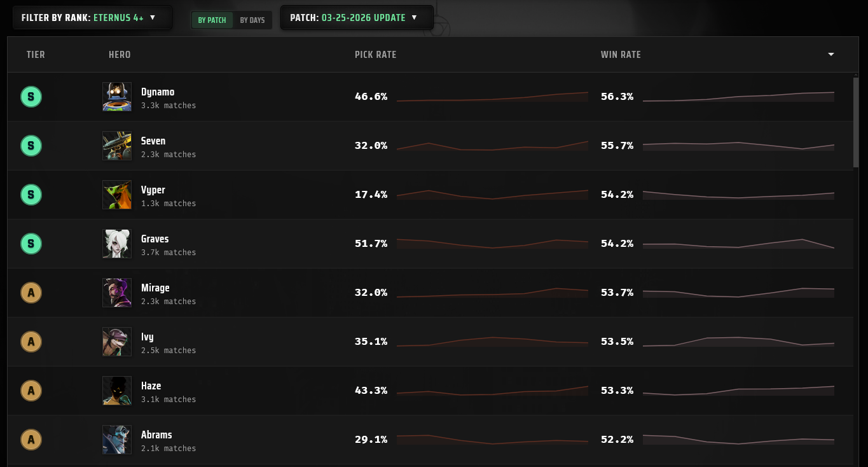Open the Vyper hero name link

point(153,190)
